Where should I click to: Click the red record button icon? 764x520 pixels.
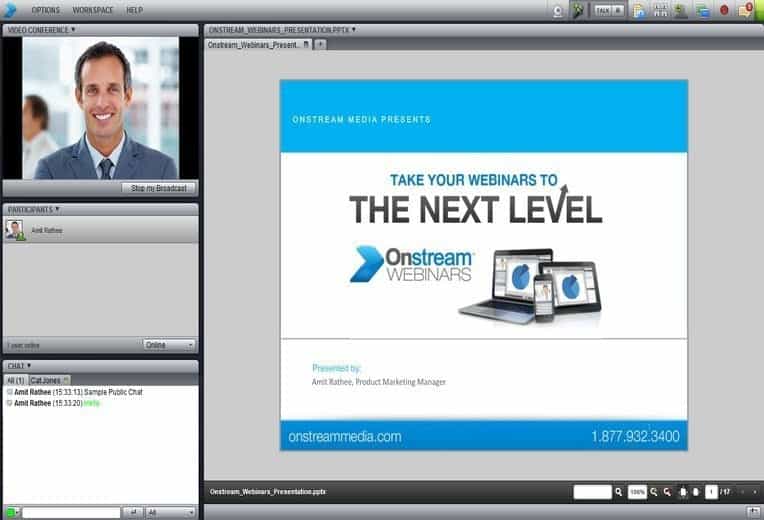pos(724,10)
